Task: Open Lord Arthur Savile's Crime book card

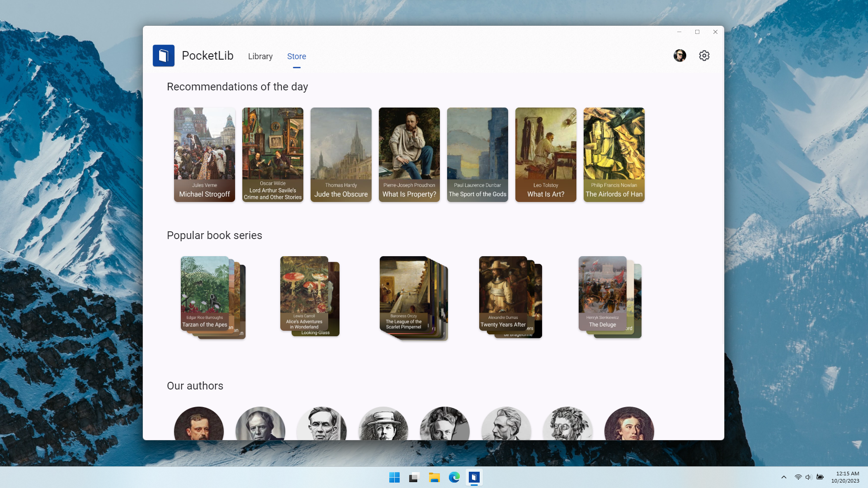Action: 273,155
